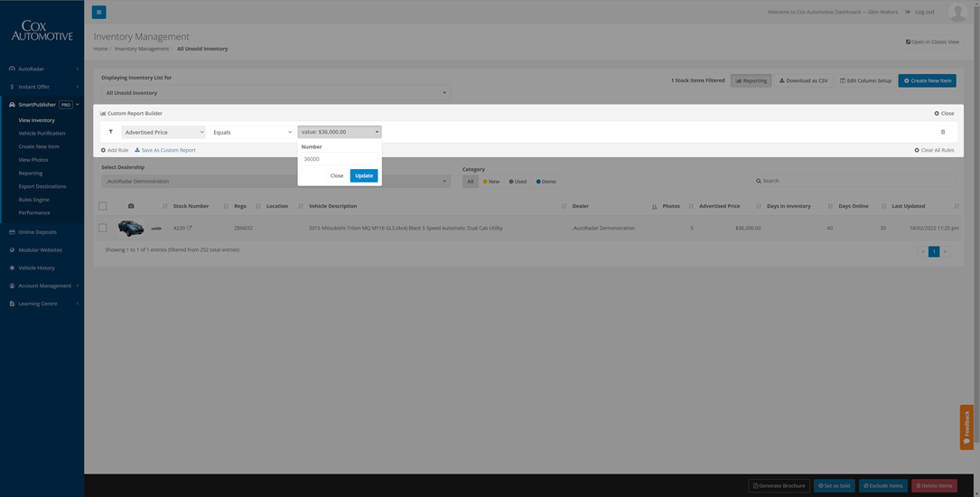
Task: Click the hamburger menu toggle button
Action: pyautogui.click(x=98, y=12)
